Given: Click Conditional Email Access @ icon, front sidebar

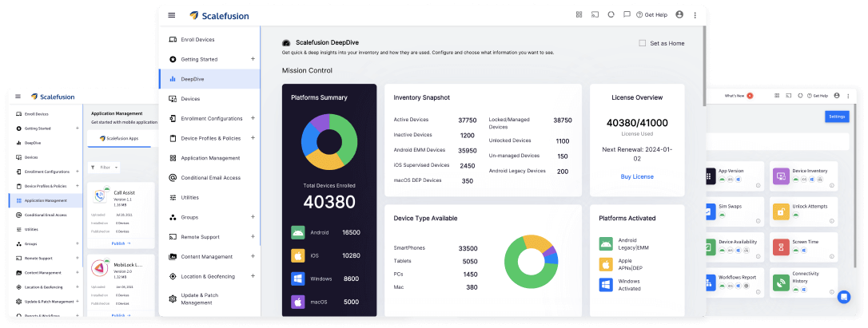Looking at the screenshot, I should click(x=173, y=177).
